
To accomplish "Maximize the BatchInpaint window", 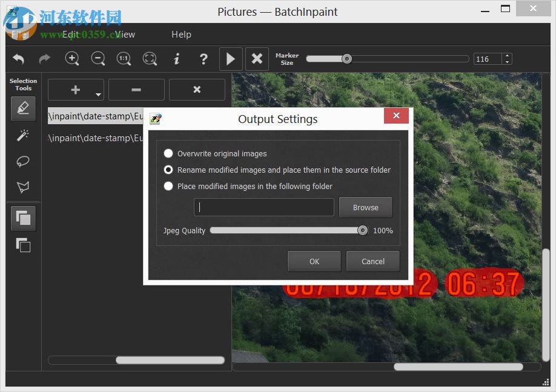I will 505,9.
